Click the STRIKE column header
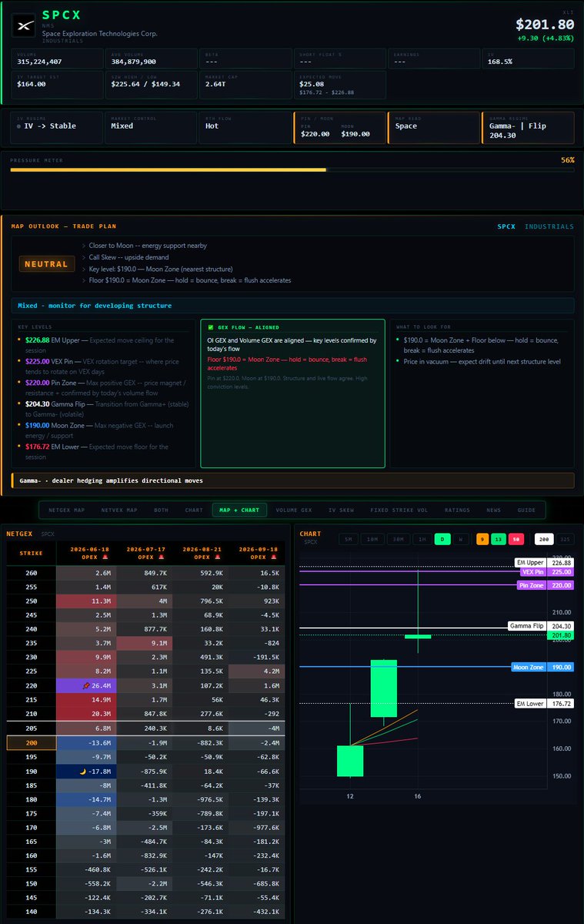This screenshot has width=584, height=924. pos(32,553)
